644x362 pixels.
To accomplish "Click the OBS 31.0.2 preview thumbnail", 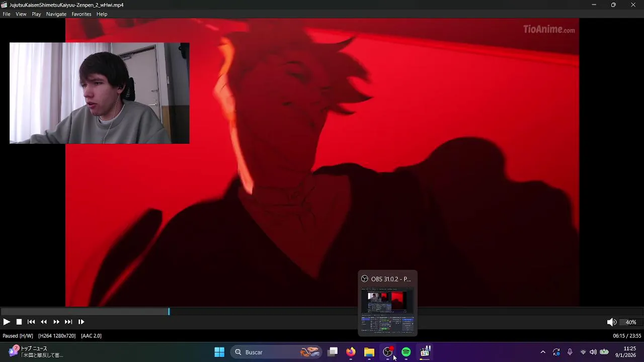I will point(387,310).
